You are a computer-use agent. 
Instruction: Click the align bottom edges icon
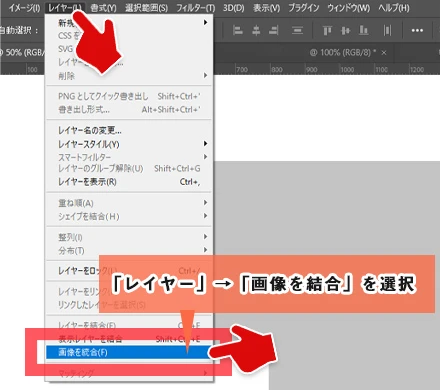[x=363, y=31]
